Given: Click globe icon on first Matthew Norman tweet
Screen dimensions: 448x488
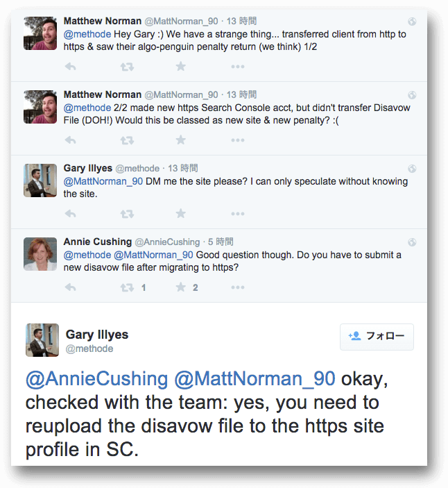Looking at the screenshot, I should (x=412, y=22).
